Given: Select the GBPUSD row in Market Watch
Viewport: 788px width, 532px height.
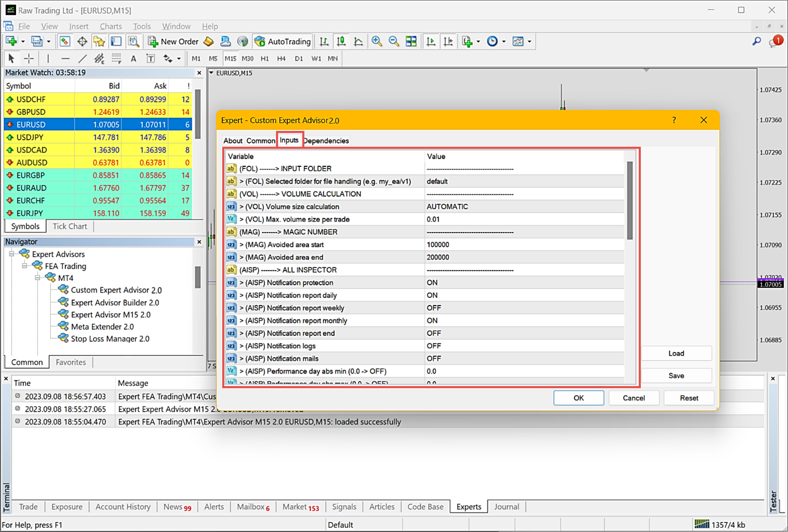Looking at the screenshot, I should [98, 112].
